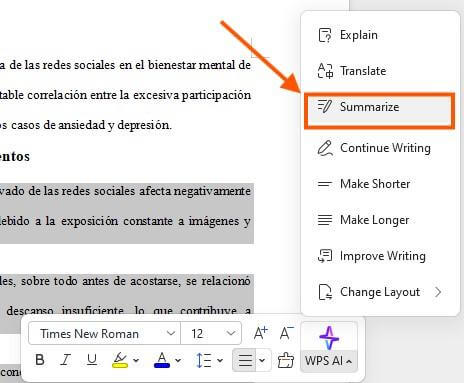Apply blue font color
Screen dimensions: 464x383
tap(162, 360)
